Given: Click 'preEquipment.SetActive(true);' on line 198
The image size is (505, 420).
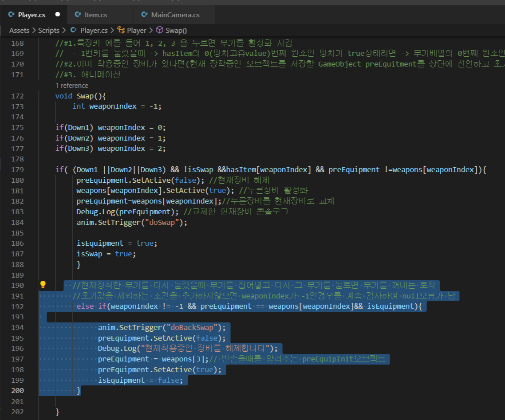Looking at the screenshot, I should 160,370.
